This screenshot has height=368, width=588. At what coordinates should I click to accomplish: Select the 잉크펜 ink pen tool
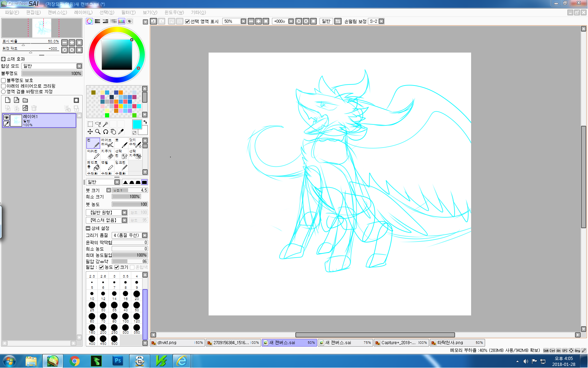coord(121,165)
